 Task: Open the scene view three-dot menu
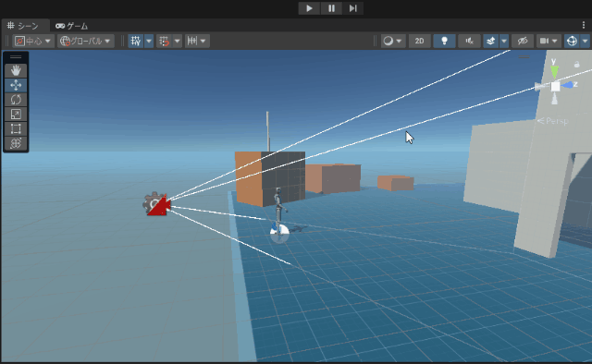click(584, 25)
